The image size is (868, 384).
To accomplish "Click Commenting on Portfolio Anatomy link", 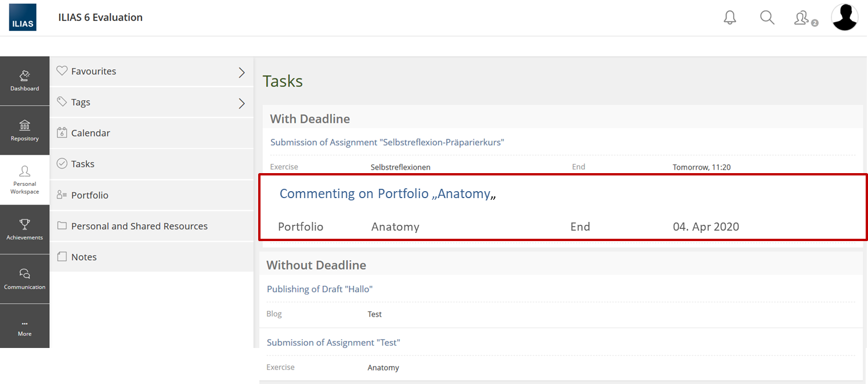I will [x=385, y=194].
